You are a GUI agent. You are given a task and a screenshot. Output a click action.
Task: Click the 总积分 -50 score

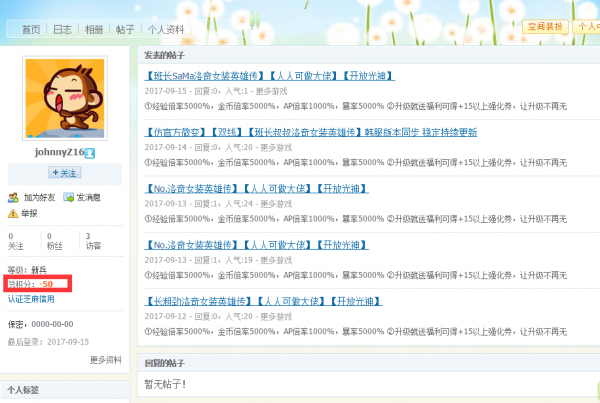pyautogui.click(x=31, y=284)
